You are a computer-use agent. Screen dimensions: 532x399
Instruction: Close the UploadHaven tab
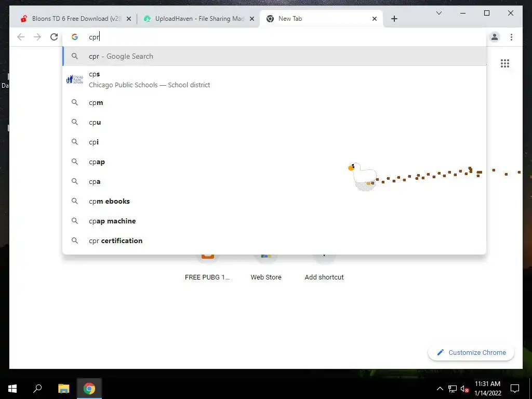point(252,19)
